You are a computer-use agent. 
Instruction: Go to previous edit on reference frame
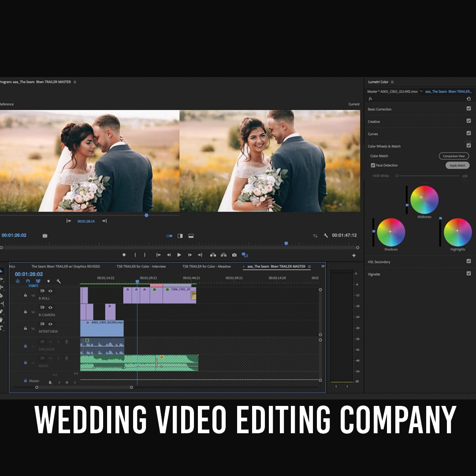tap(69, 221)
